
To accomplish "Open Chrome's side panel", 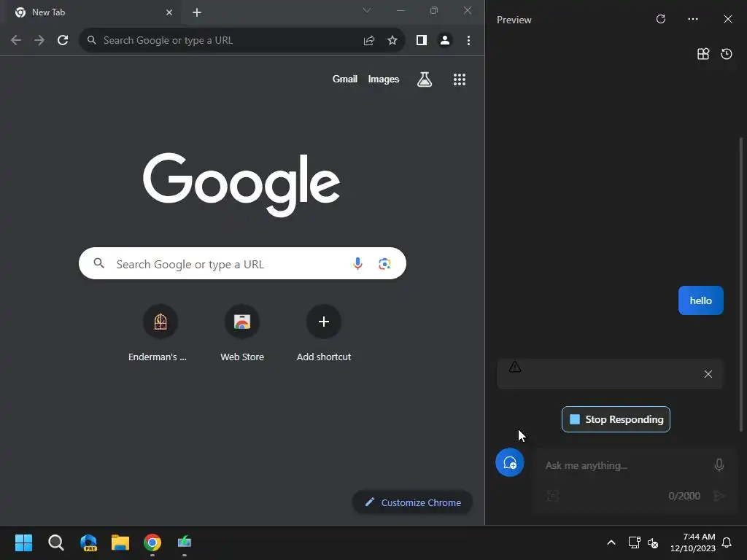I will tap(422, 41).
